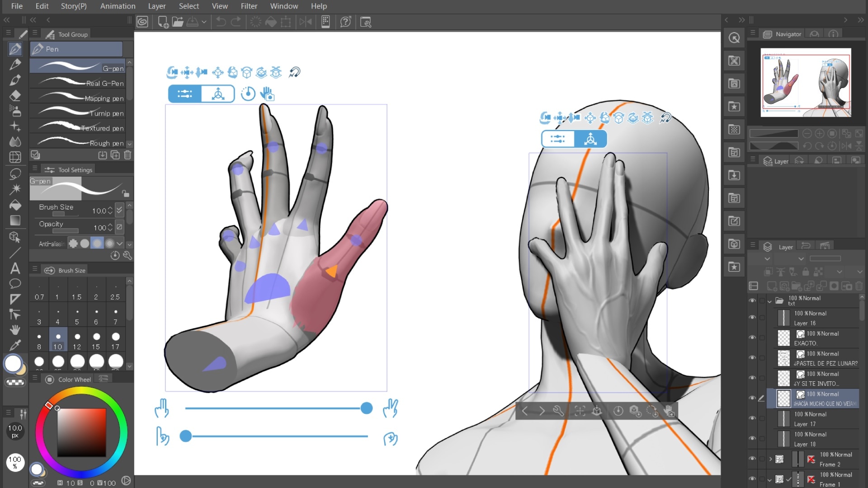The height and width of the screenshot is (488, 868).
Task: Select the Text tool
Action: click(x=15, y=268)
